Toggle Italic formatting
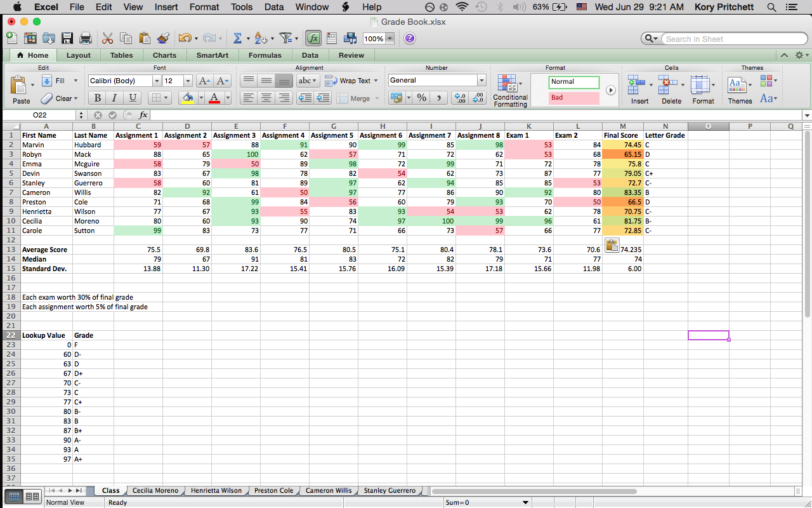 tap(115, 98)
